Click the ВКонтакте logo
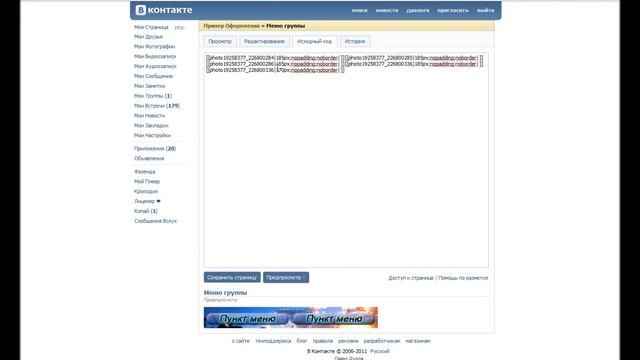640x360 pixels. coord(164,10)
